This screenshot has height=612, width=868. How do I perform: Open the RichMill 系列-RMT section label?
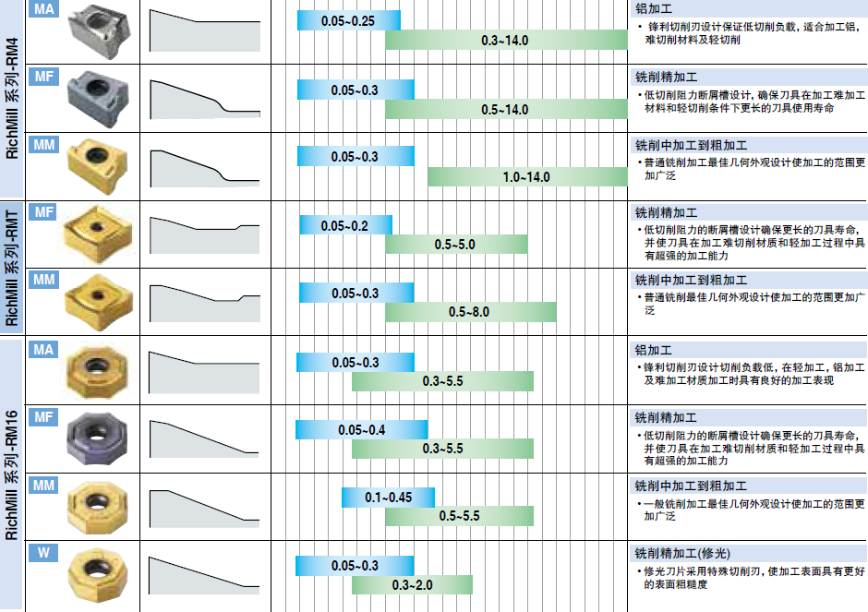click(12, 268)
